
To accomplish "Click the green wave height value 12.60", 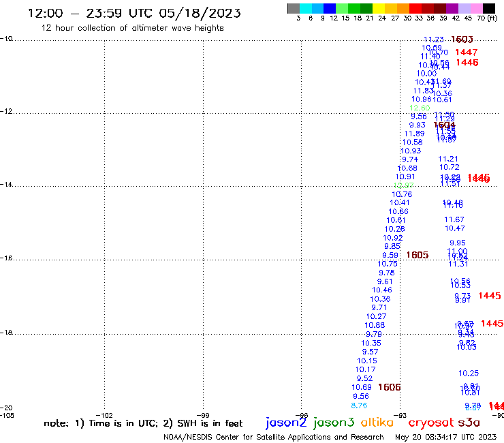I will point(420,108).
